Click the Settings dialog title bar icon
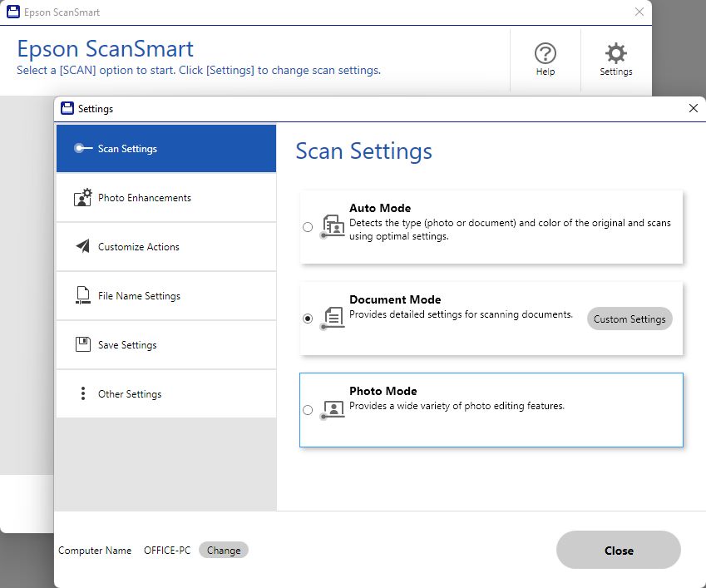Screen dimensions: 706x588 67,108
